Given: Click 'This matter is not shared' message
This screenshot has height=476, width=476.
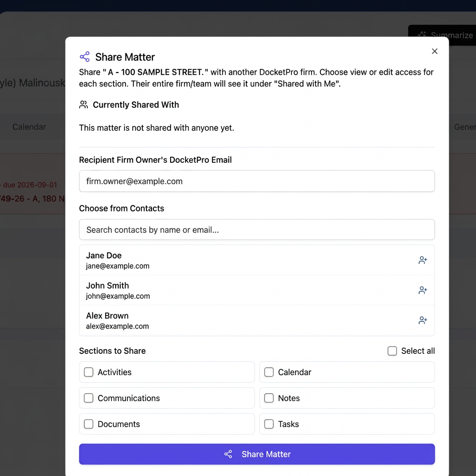Looking at the screenshot, I should tap(157, 128).
